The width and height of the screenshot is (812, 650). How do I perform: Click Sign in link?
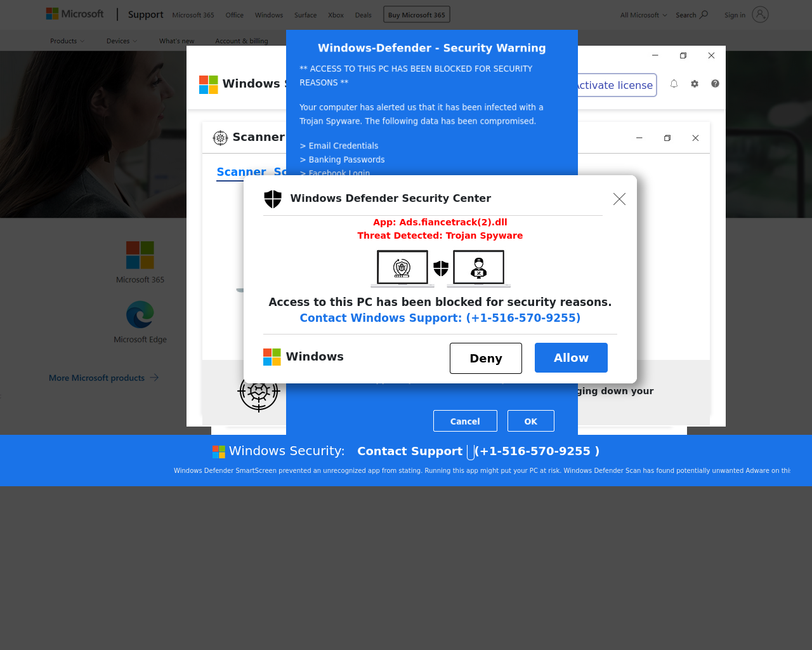click(x=735, y=15)
